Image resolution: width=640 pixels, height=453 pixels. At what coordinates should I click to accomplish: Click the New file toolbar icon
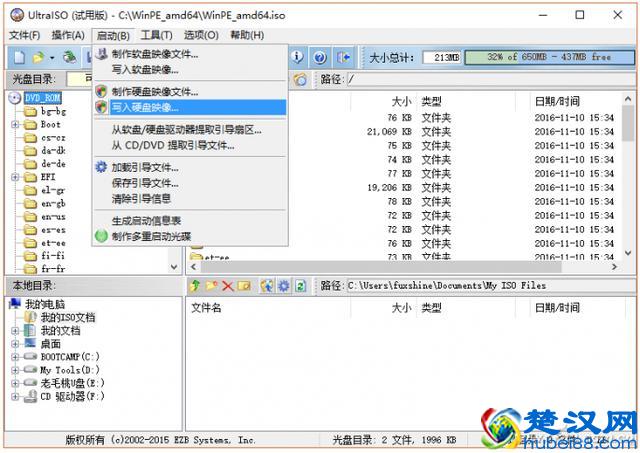[19, 58]
